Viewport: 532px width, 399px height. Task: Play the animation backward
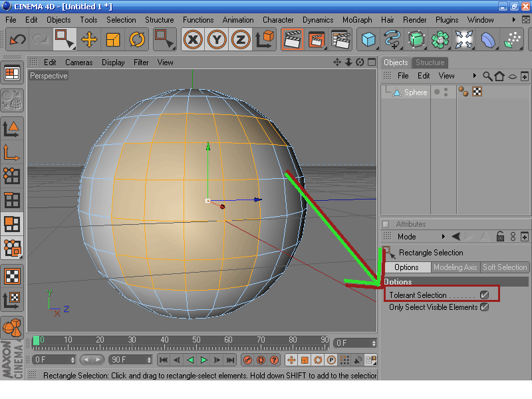[x=190, y=360]
